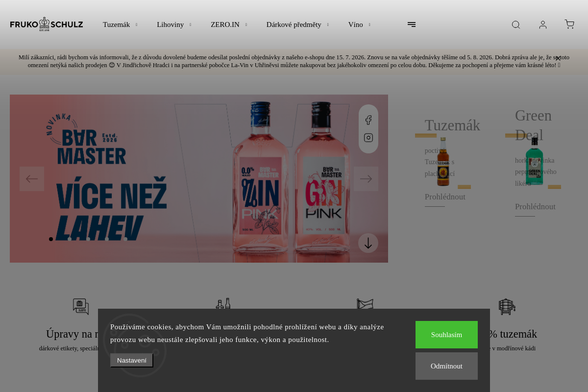Select the first carousel dot

click(x=51, y=239)
